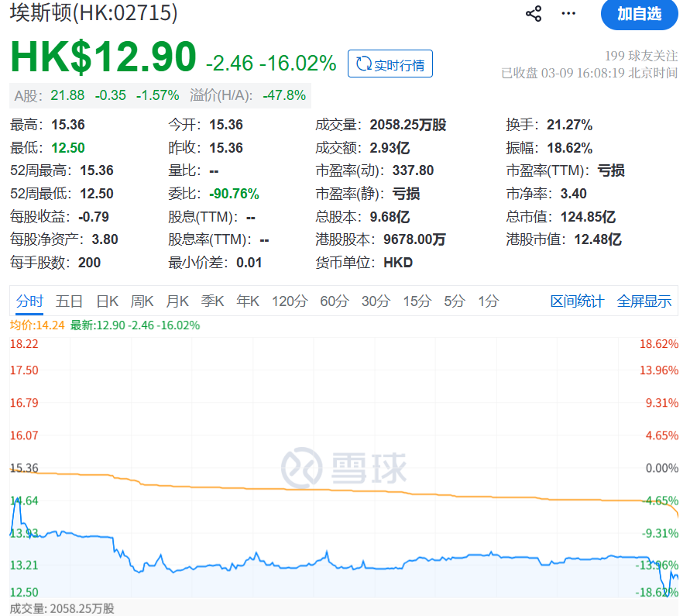Screen dimensions: 690x616
Task: Select the 1分 interval tab
Action: 488,301
